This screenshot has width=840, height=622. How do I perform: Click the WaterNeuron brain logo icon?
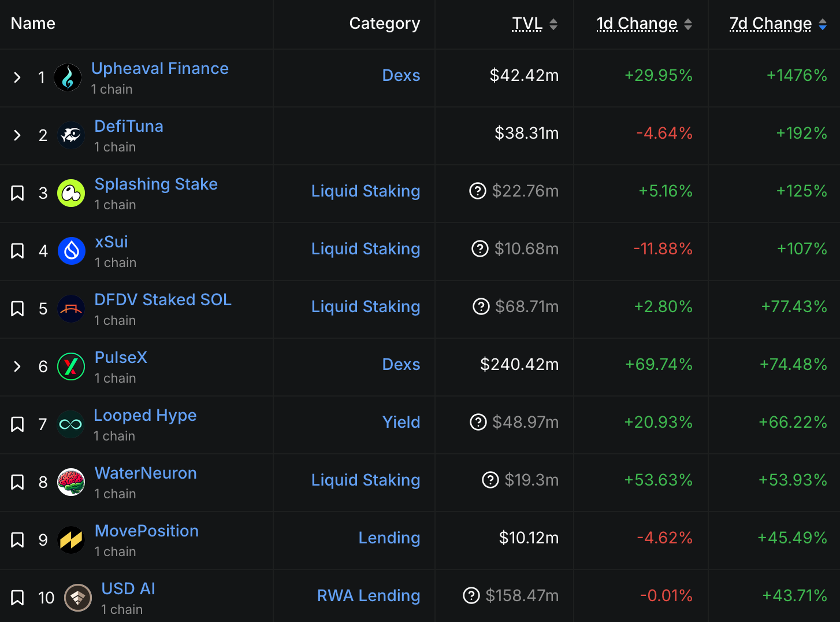(71, 482)
